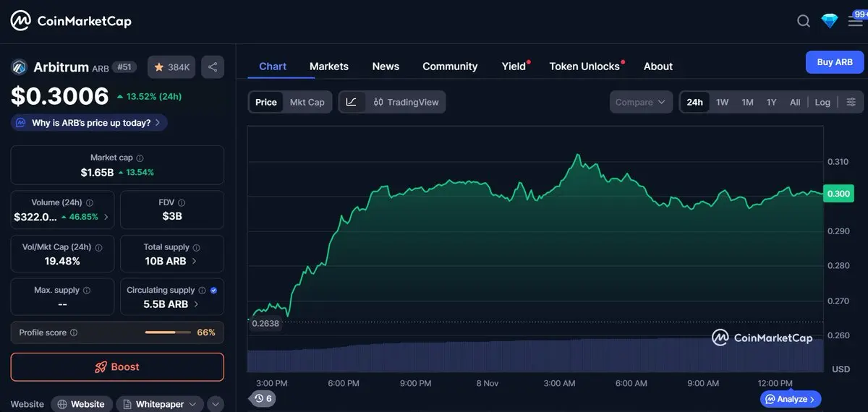Open the search magnifier icon
This screenshot has width=868, height=412.
coord(804,21)
